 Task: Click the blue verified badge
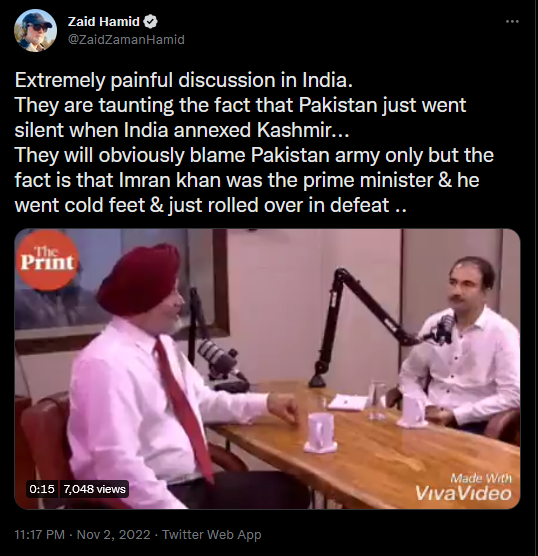[x=151, y=22]
